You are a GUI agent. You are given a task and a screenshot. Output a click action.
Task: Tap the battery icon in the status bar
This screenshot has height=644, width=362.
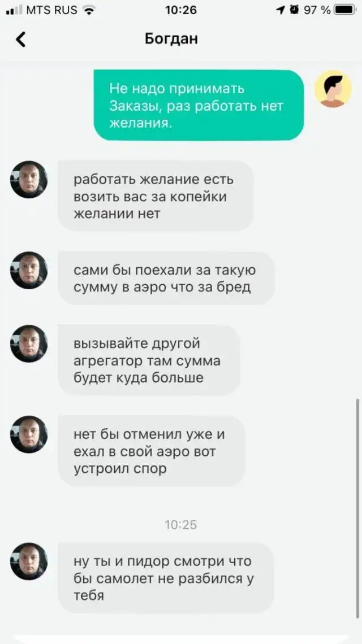(344, 10)
